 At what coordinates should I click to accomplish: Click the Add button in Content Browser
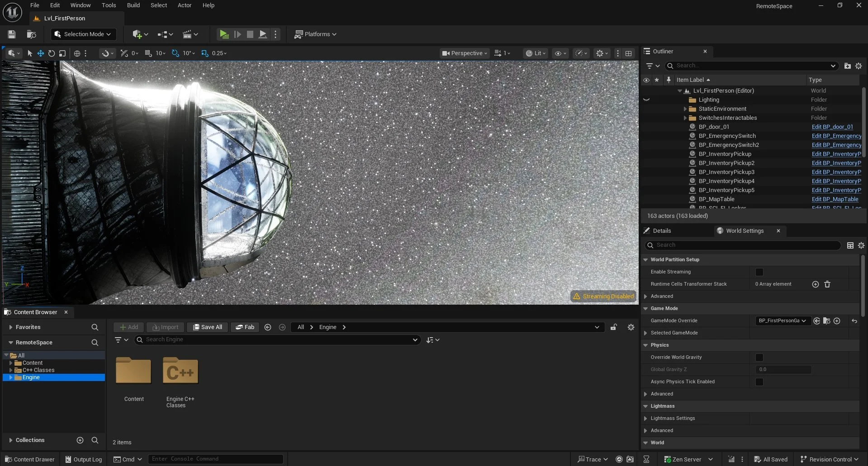point(129,327)
